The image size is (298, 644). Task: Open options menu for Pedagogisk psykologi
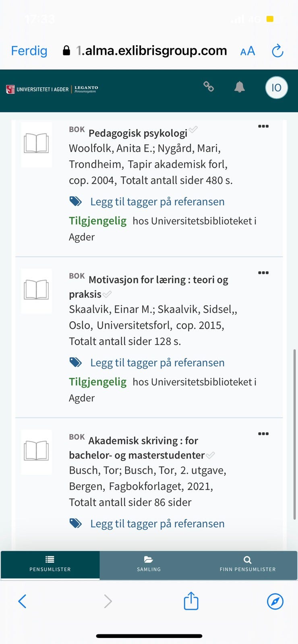click(263, 126)
